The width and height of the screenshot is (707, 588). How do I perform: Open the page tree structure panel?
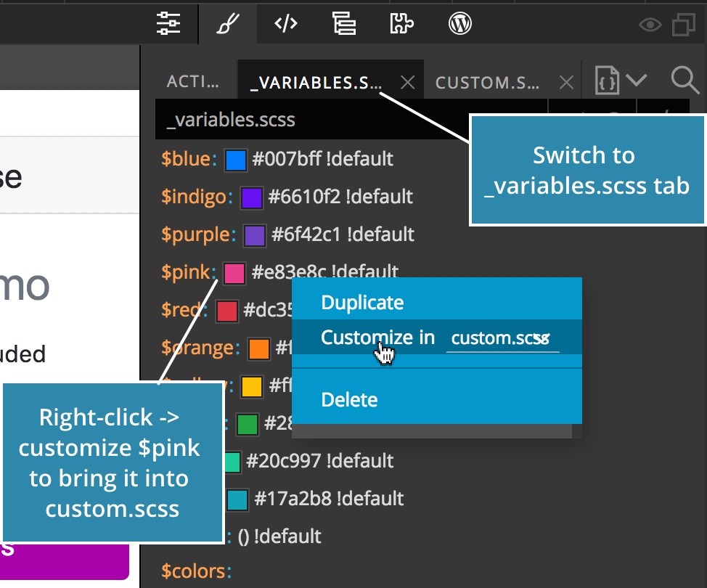344,23
